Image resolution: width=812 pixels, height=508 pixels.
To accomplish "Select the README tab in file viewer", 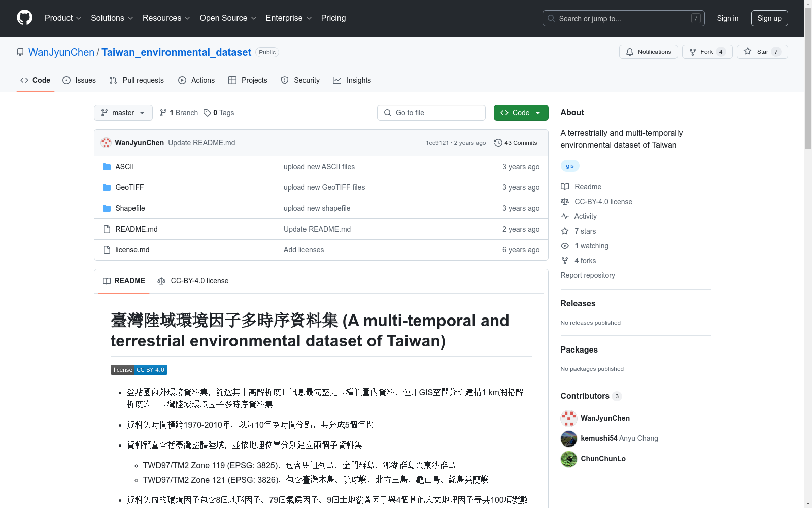I will tap(124, 281).
